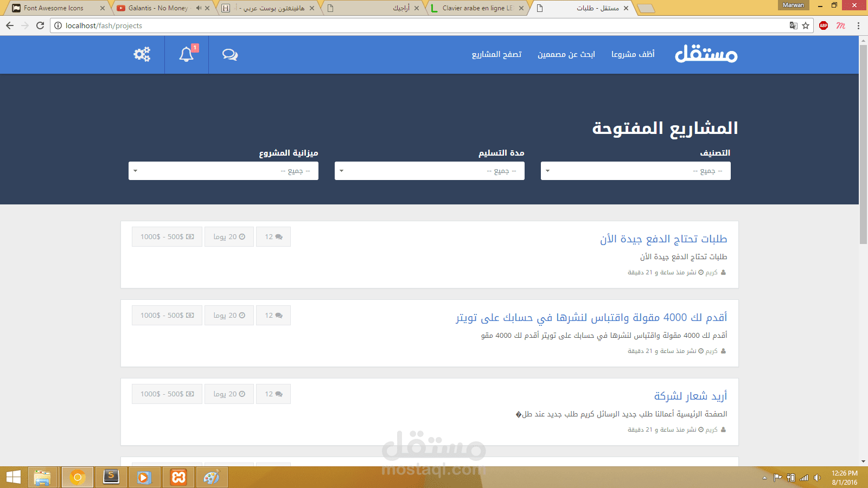Open the أظف مشروعا nav link
Screen dimensions: 868x488
coord(633,54)
